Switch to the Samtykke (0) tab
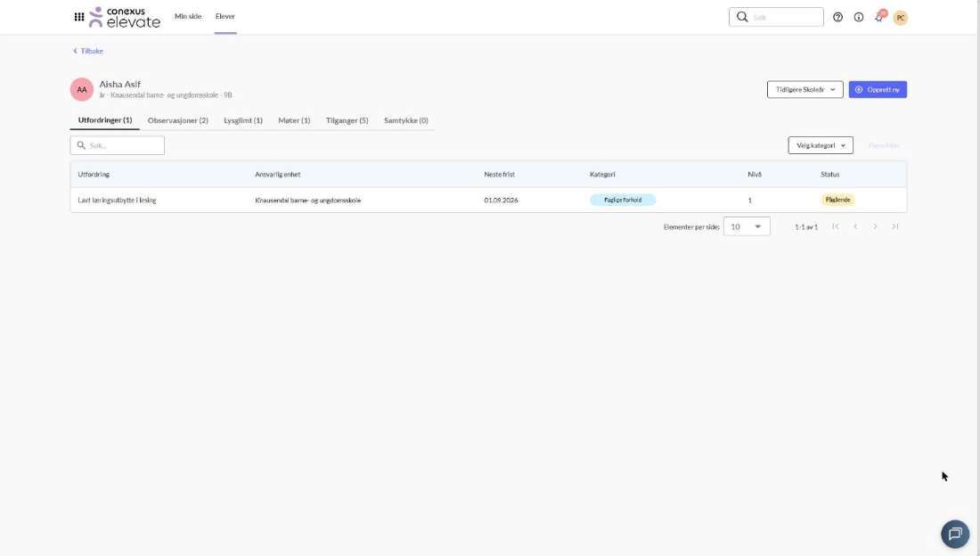Viewport: 980px width, 556px height. (406, 120)
